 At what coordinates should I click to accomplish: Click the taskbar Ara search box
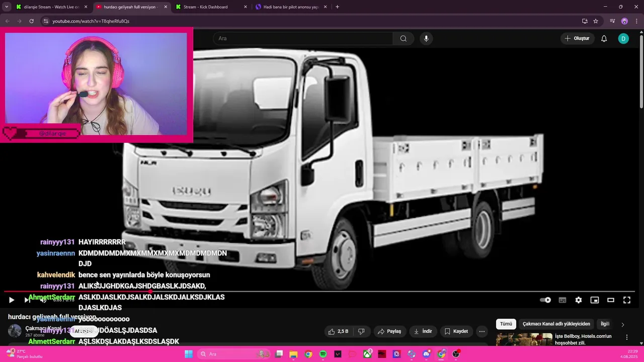tap(234, 354)
